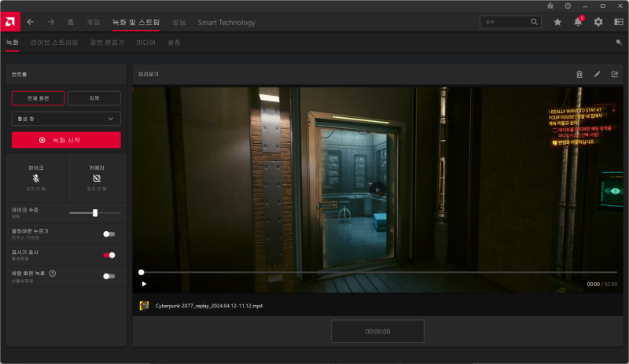This screenshot has width=629, height=364.
Task: Go forward with the right arrow
Action: coord(51,22)
